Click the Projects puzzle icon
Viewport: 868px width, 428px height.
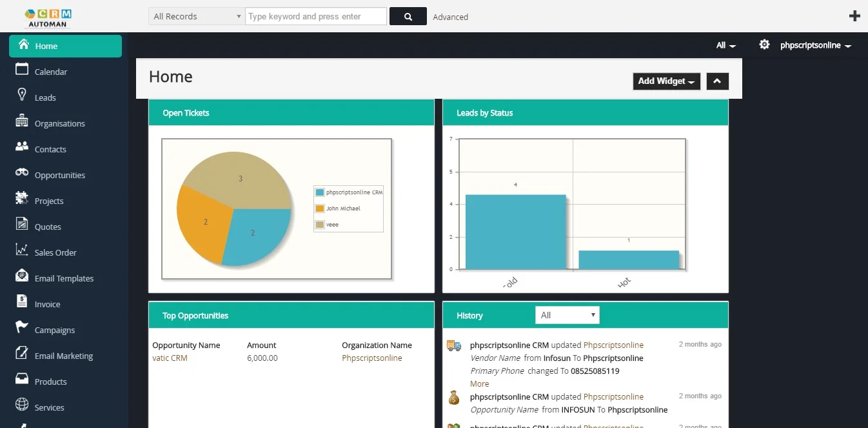click(22, 198)
